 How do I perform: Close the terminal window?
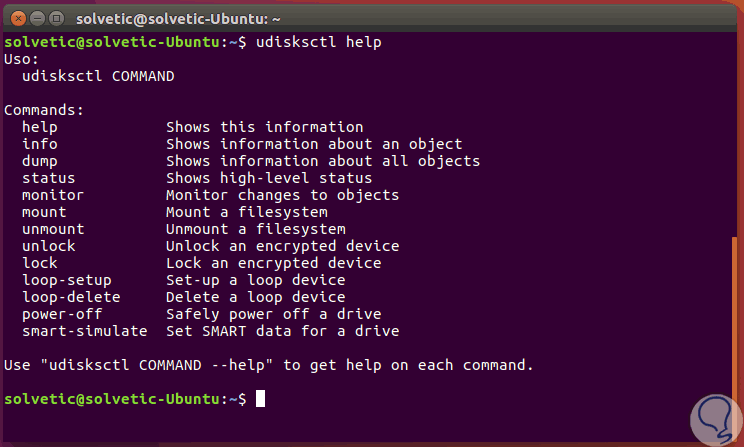tap(17, 17)
